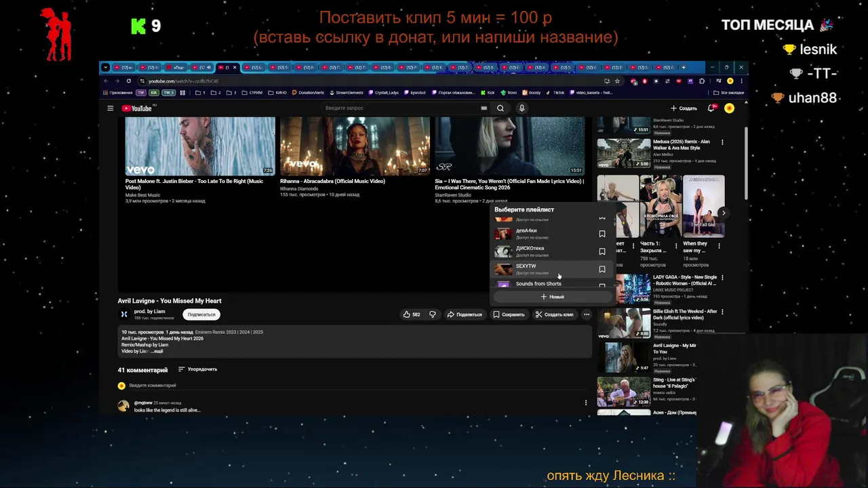Viewport: 868px width, 488px height.
Task: Open the Приложения apps shortcut
Action: 118,92
